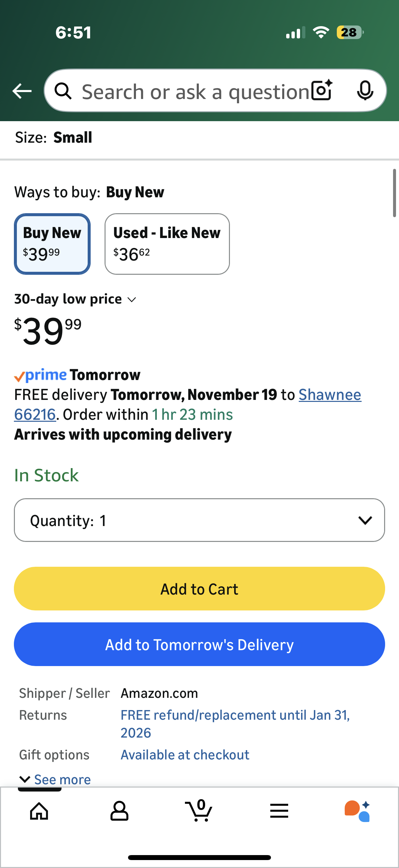Open camera lens visual search

point(322,90)
